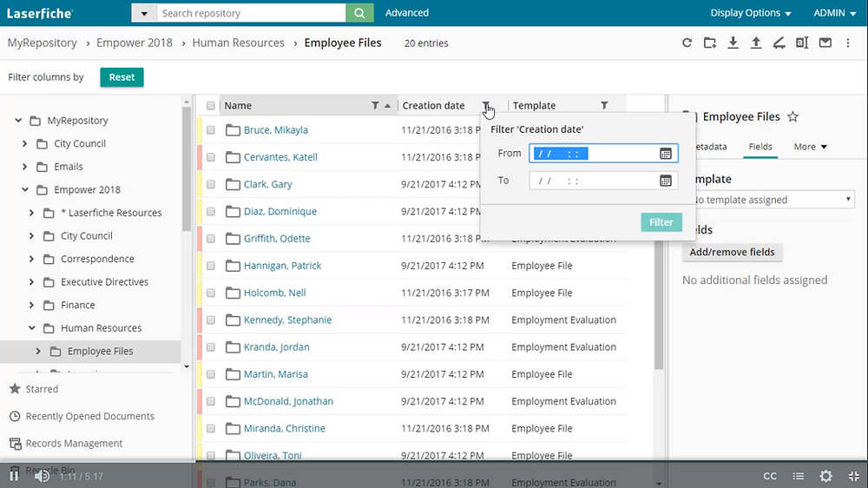The image size is (868, 488).
Task: Go to Human Resources breadcrumb
Action: pos(238,43)
